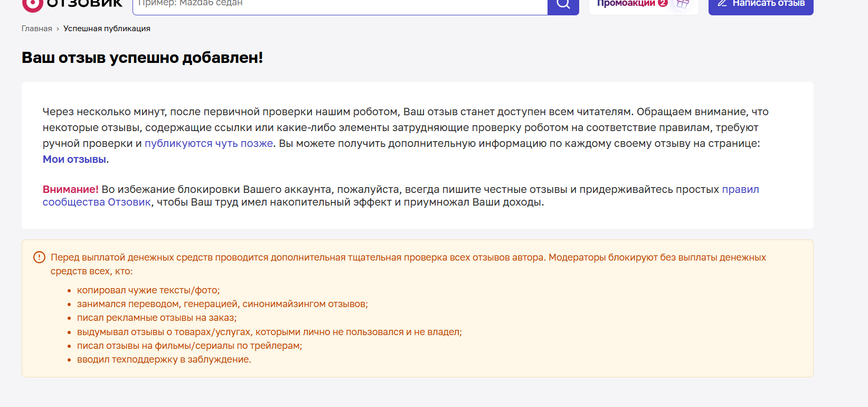
Task: Go to Главная breadcrumb
Action: click(x=37, y=29)
